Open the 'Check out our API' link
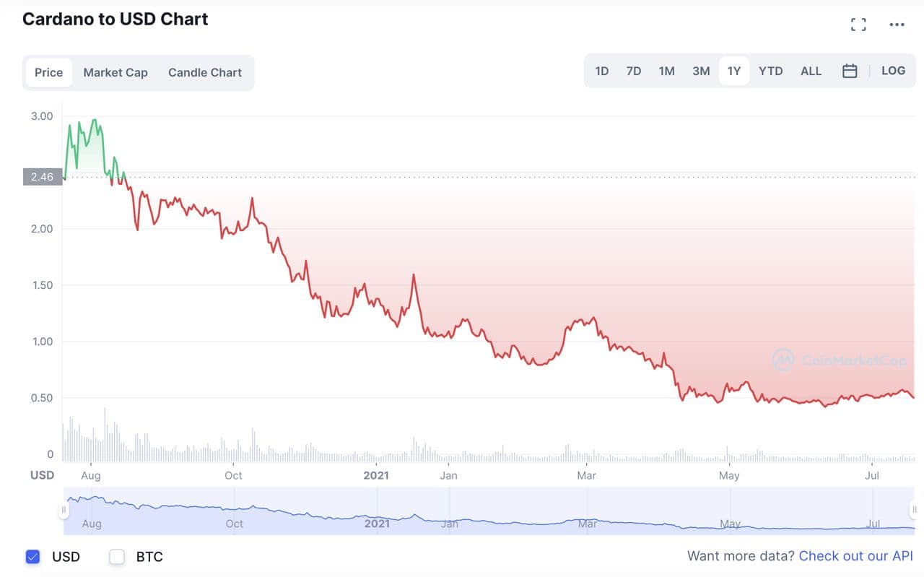The image size is (924, 577). (x=855, y=556)
